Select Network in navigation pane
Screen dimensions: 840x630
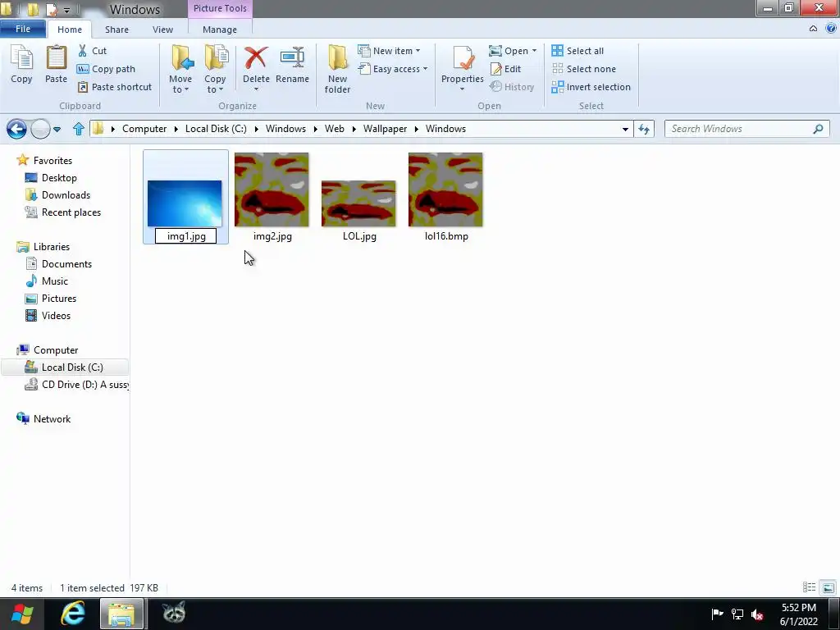pyautogui.click(x=43, y=419)
